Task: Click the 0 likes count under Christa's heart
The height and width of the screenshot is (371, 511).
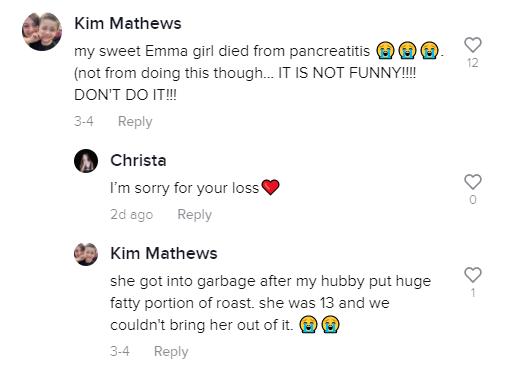Action: click(x=473, y=200)
